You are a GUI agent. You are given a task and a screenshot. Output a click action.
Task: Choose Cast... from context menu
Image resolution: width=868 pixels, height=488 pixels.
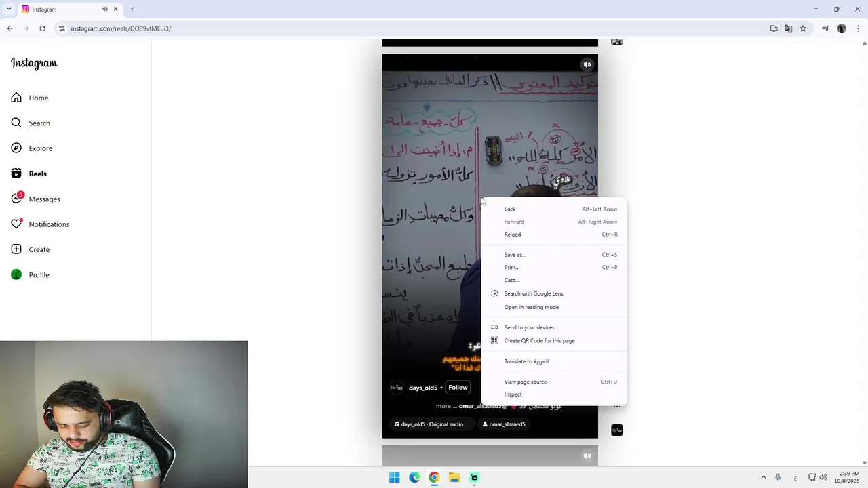tap(554, 280)
